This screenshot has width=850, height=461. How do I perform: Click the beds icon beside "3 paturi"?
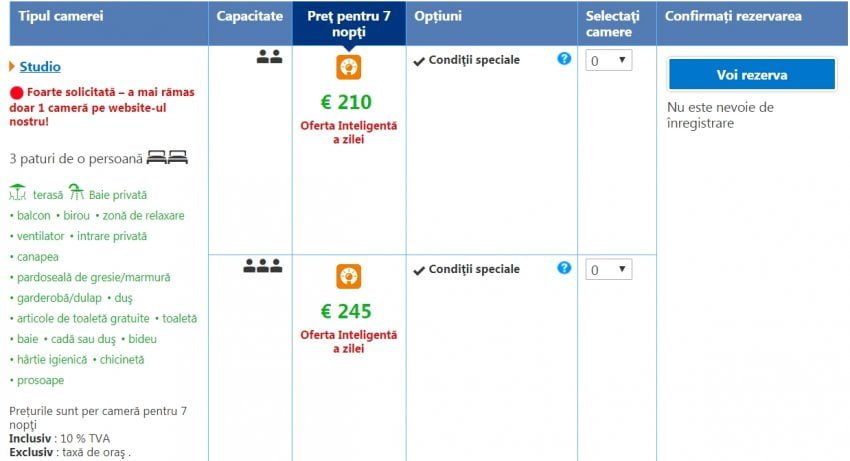(167, 158)
